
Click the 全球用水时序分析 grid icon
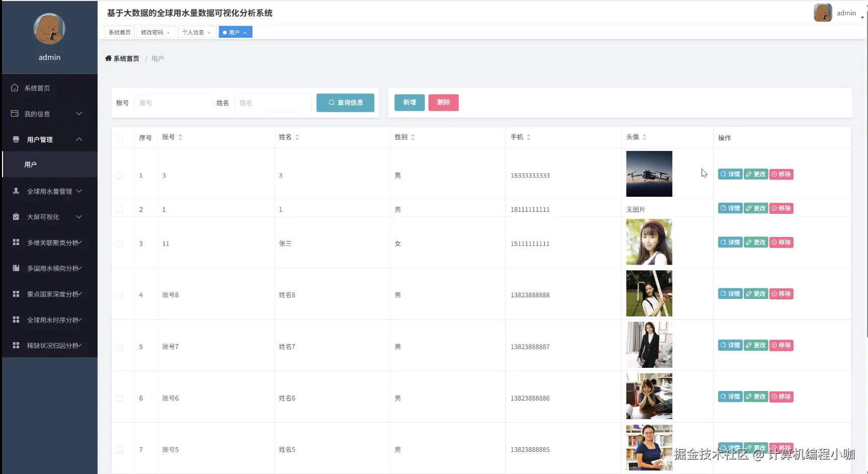(16, 320)
